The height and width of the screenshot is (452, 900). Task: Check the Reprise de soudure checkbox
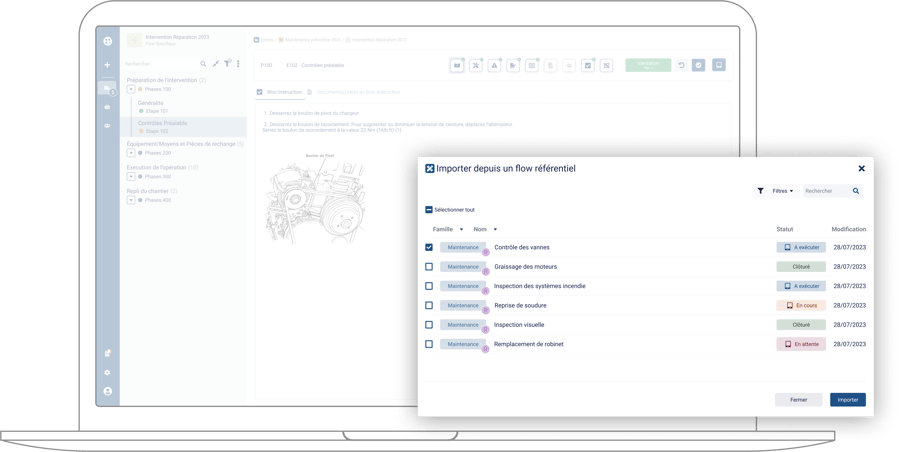[429, 306]
